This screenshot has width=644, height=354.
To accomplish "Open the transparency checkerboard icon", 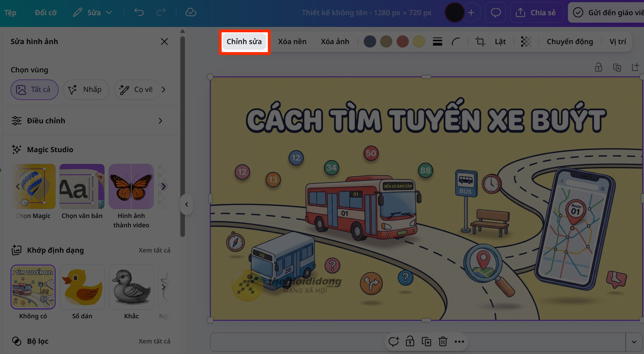I will [x=526, y=41].
